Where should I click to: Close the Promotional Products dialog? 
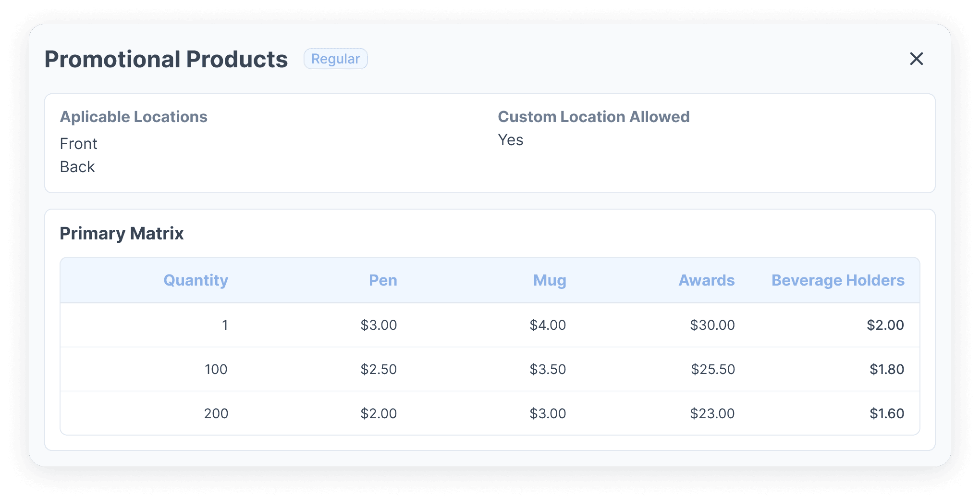[916, 59]
